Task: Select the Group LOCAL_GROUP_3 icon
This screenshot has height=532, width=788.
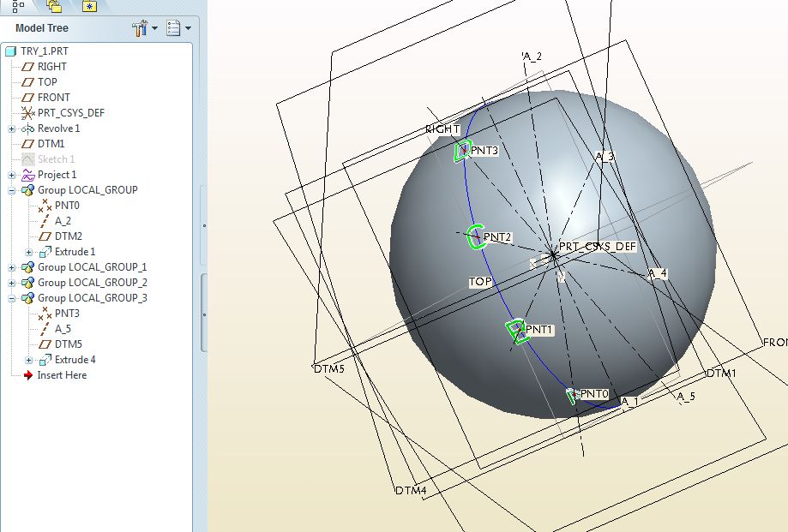Action: (27, 298)
